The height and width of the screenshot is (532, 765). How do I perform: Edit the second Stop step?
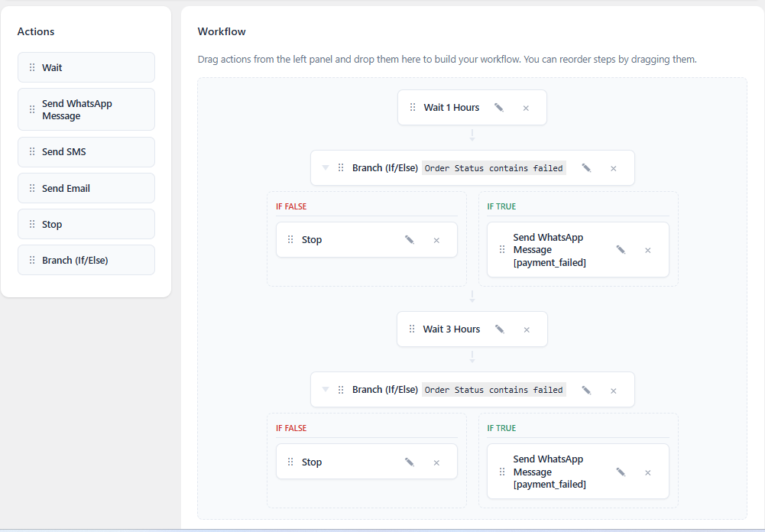point(410,462)
